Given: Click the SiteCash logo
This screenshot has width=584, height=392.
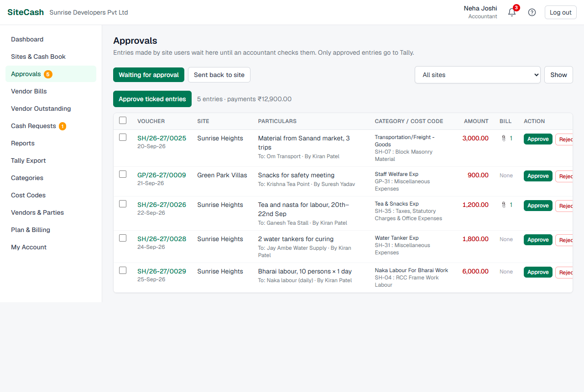Looking at the screenshot, I should coord(26,12).
